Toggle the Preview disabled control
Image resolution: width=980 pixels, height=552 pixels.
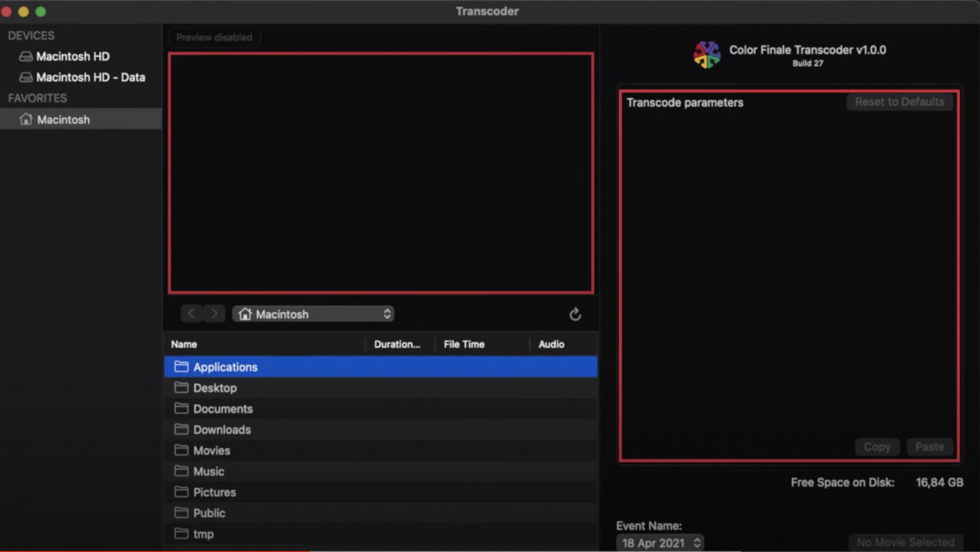(214, 37)
